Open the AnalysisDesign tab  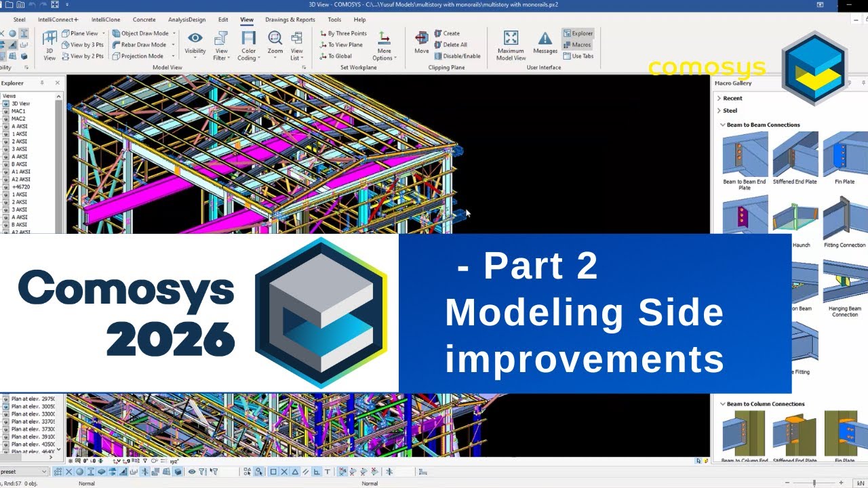tap(186, 20)
